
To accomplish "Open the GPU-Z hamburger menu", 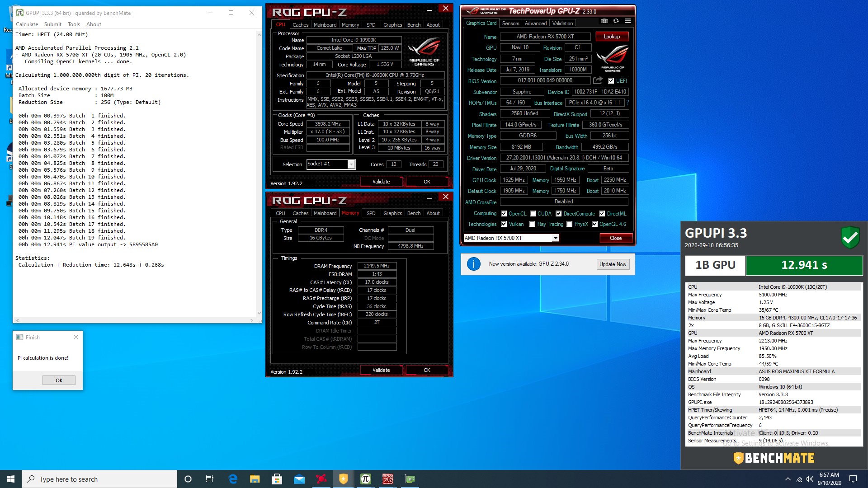I will (x=627, y=21).
